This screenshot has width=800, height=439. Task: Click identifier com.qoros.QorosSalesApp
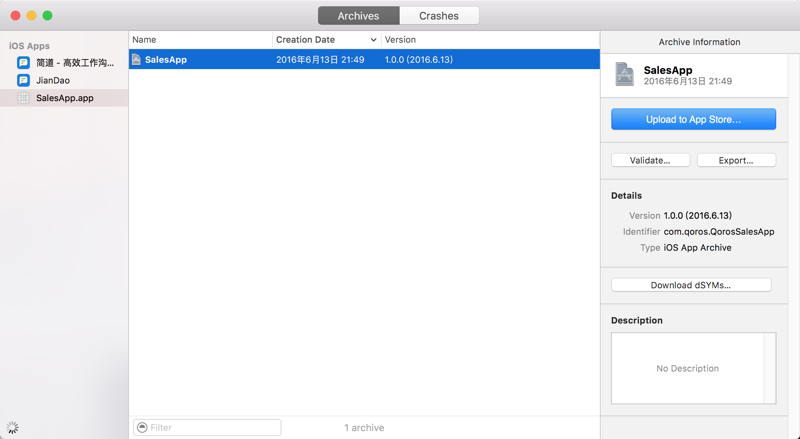click(x=719, y=232)
